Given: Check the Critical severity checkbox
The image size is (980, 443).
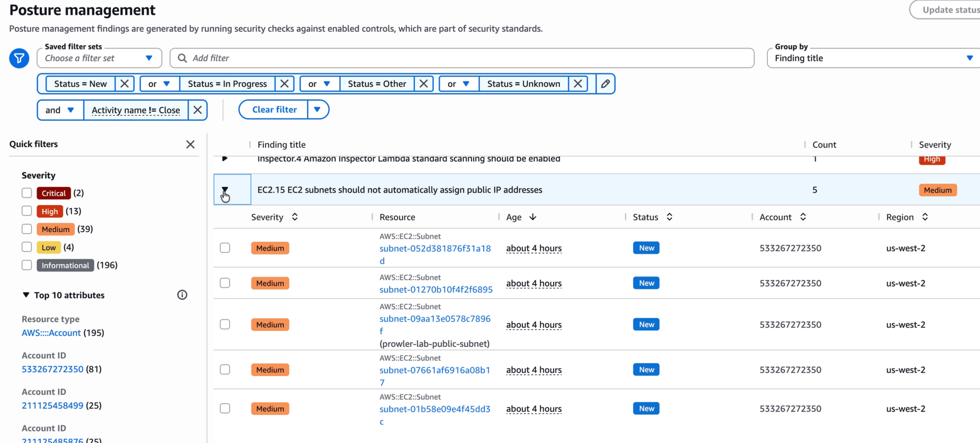Looking at the screenshot, I should pos(27,193).
